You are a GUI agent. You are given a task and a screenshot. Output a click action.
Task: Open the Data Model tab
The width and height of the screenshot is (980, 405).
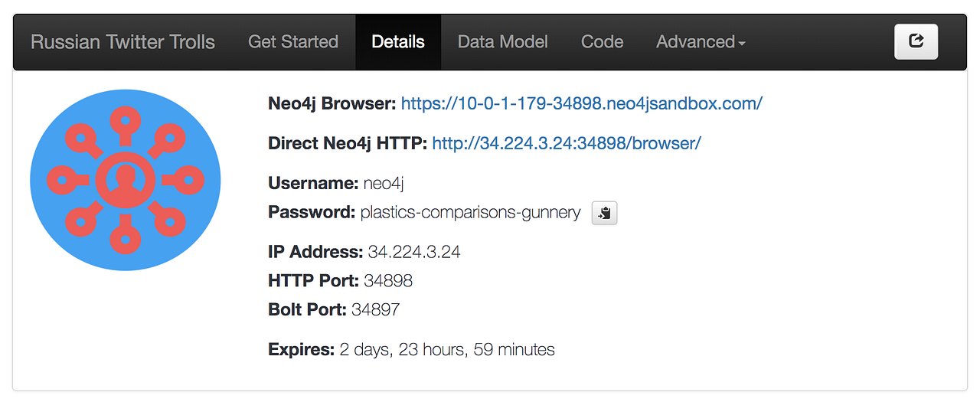tap(503, 42)
